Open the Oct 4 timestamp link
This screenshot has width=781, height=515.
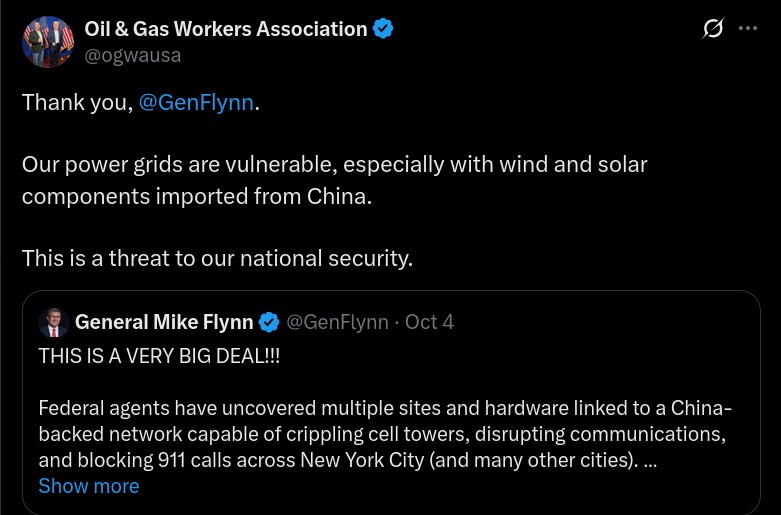(429, 322)
